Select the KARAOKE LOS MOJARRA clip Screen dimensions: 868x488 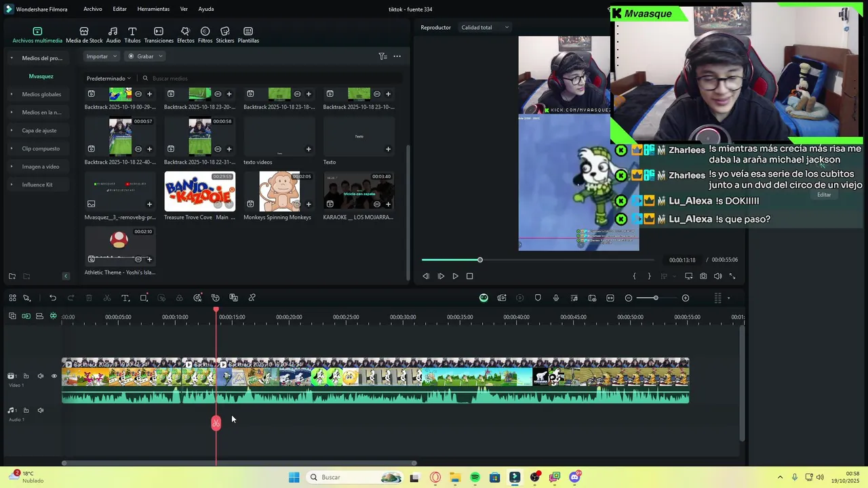[x=359, y=192]
